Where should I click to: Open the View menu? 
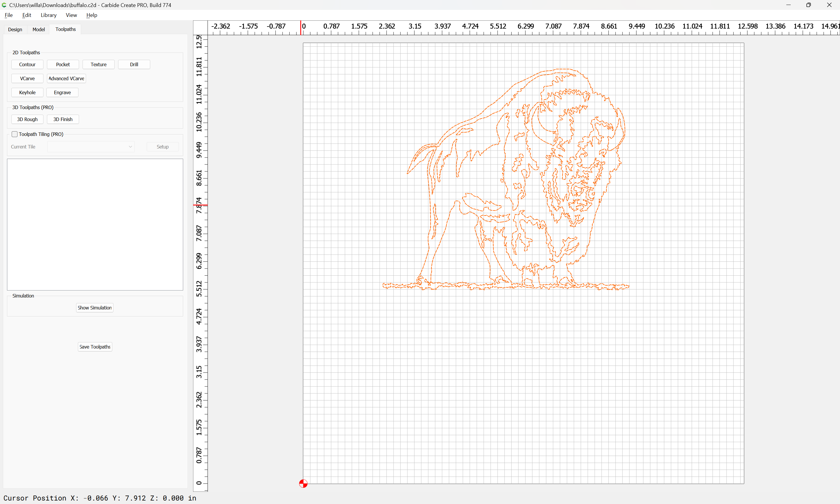71,15
